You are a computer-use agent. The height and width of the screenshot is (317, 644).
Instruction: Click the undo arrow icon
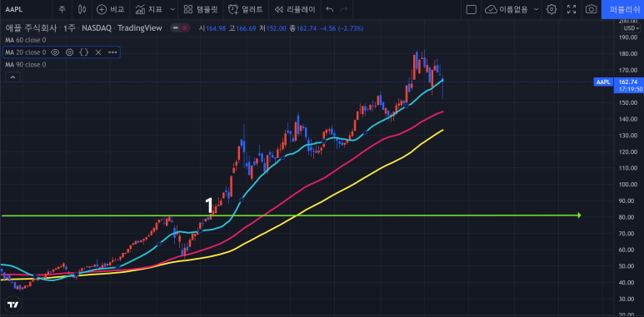pyautogui.click(x=329, y=9)
